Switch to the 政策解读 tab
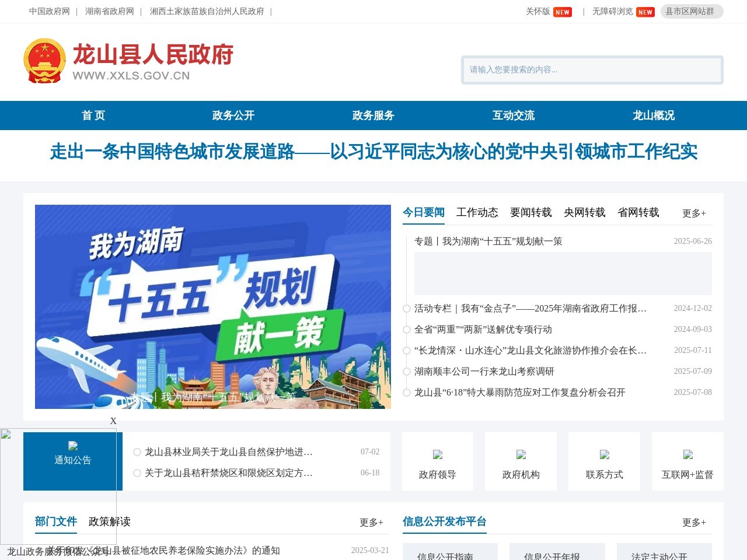747x560 pixels. 109,522
